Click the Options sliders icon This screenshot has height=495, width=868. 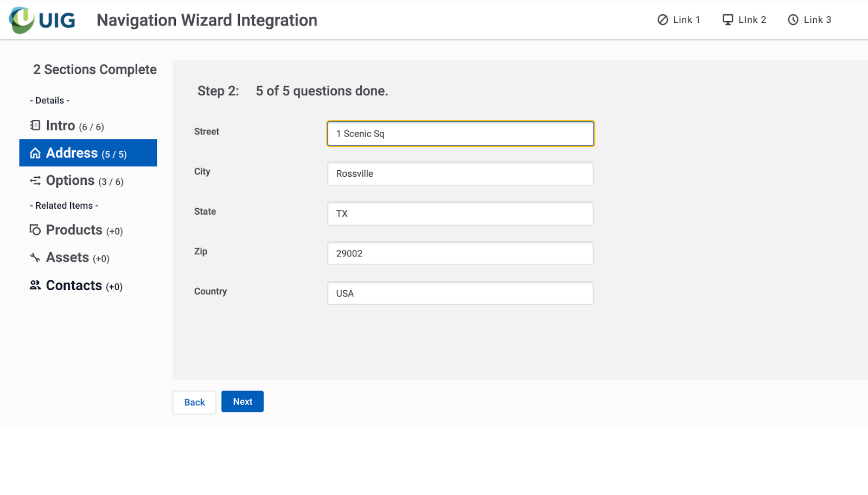click(x=35, y=181)
